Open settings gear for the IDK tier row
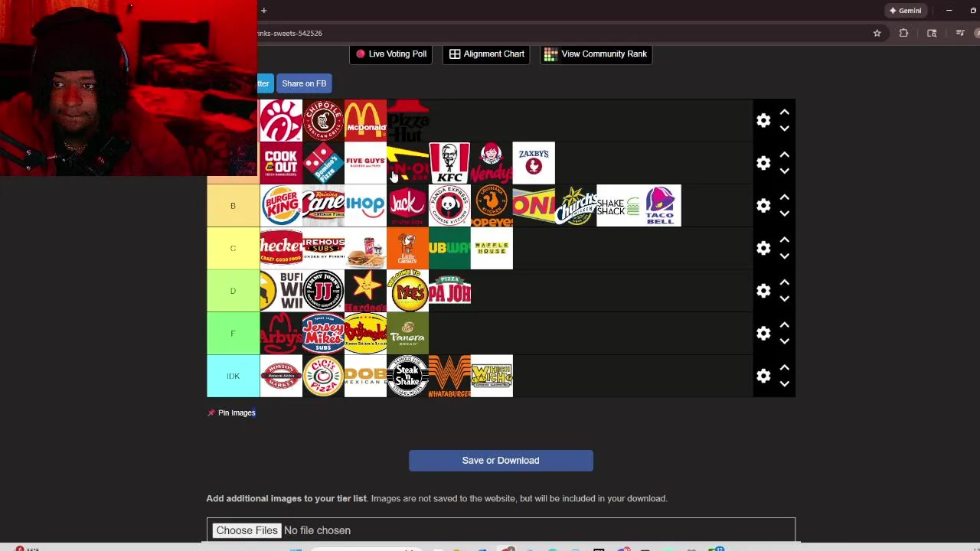Image resolution: width=980 pixels, height=551 pixels. [763, 376]
